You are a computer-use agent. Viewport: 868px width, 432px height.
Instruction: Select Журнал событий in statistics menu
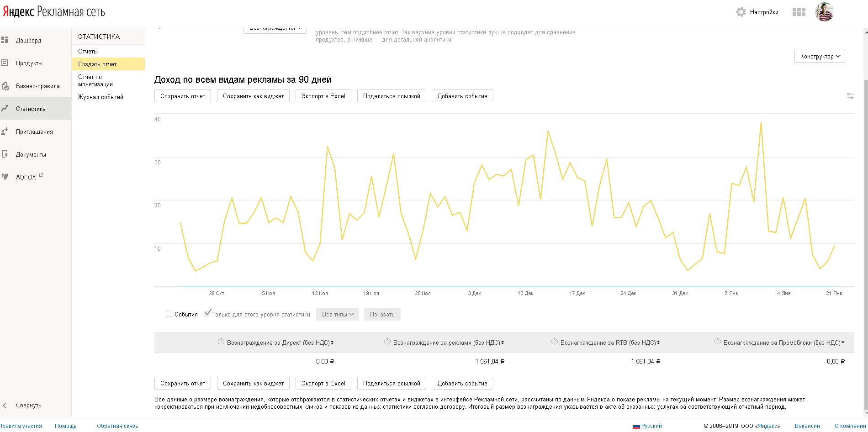101,97
